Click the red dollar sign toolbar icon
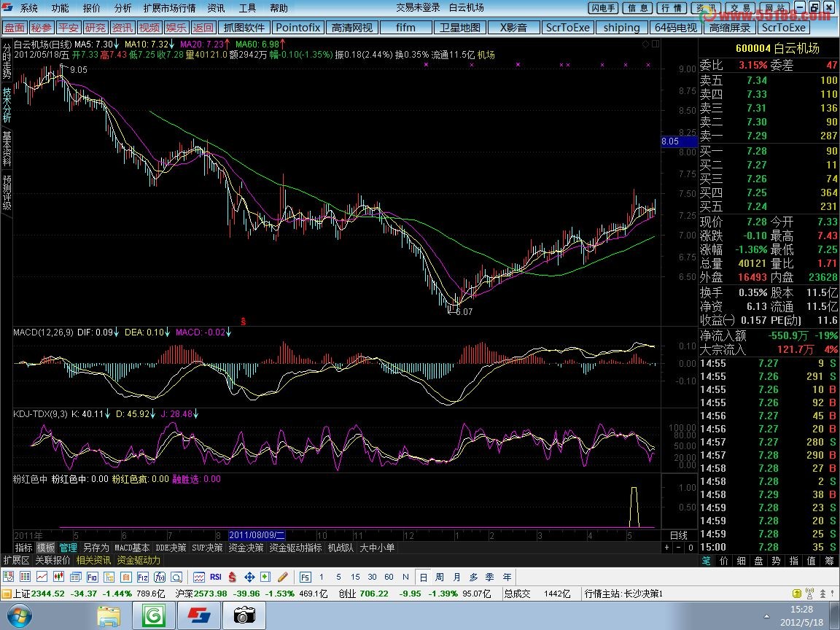Screen dimensions: 840x630 [232, 577]
